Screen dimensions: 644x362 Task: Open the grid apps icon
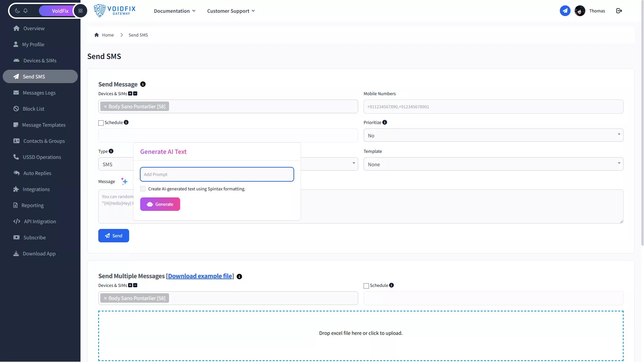click(80, 11)
